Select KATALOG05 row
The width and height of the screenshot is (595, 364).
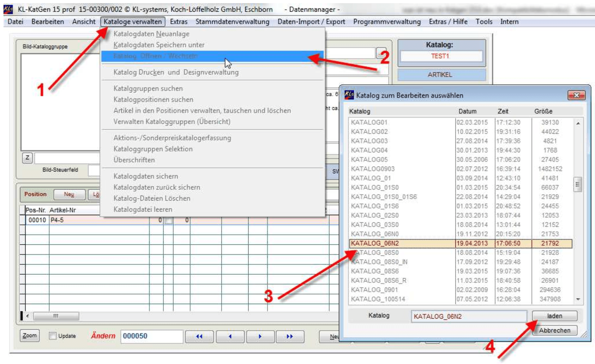460,160
